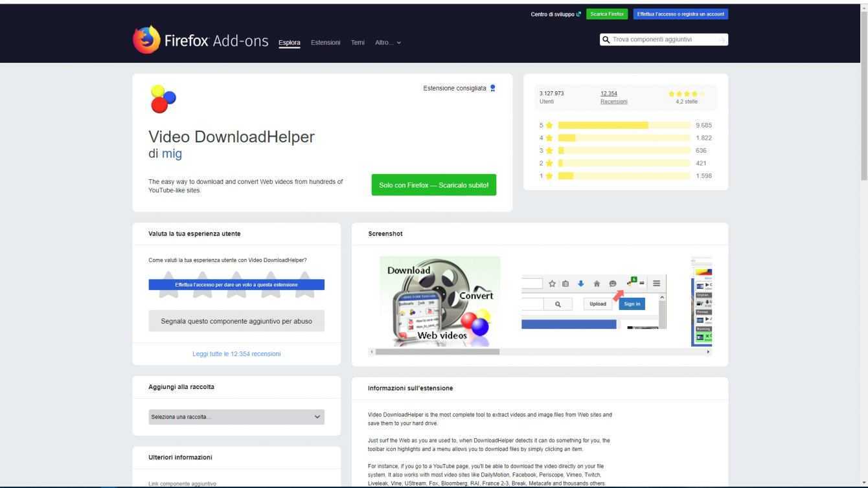
Task: Click the 5 star rating row star
Action: coord(549,125)
